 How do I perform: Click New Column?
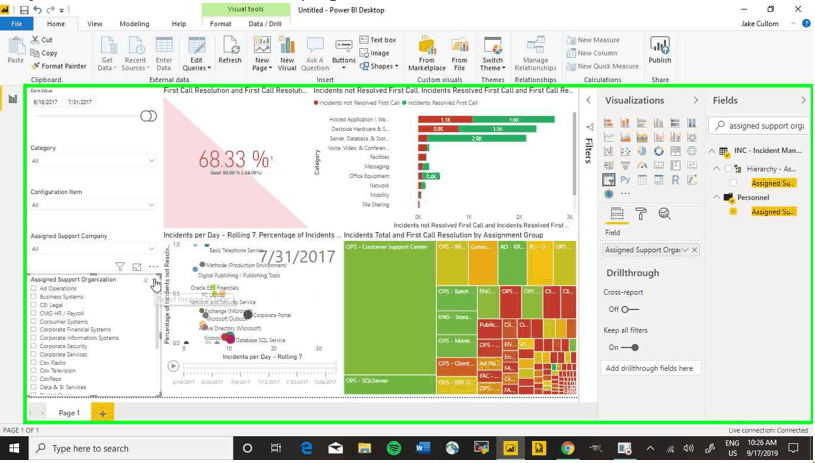[x=592, y=53]
